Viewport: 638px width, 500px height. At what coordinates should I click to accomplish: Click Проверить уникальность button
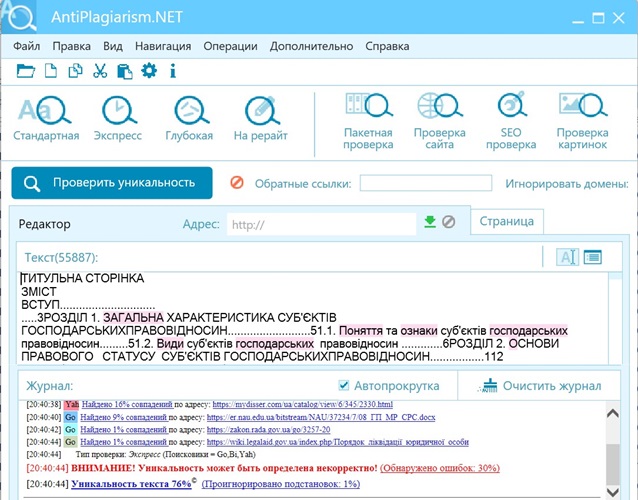coord(112,183)
